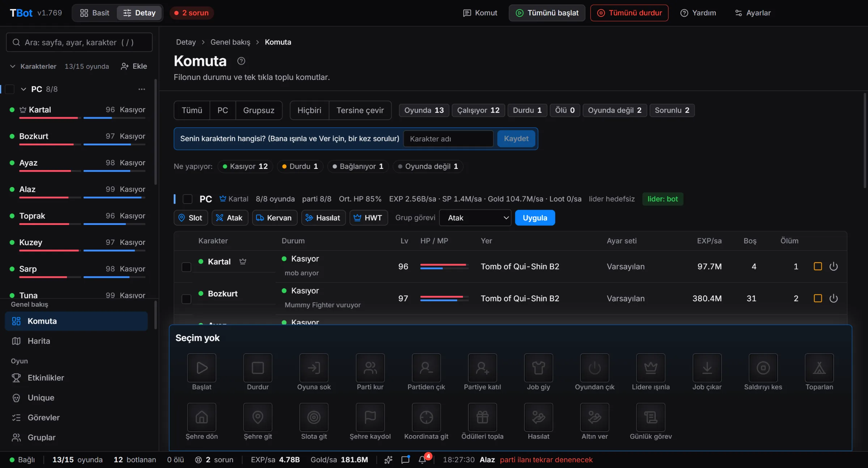Click the Durdur action icon

(x=258, y=367)
